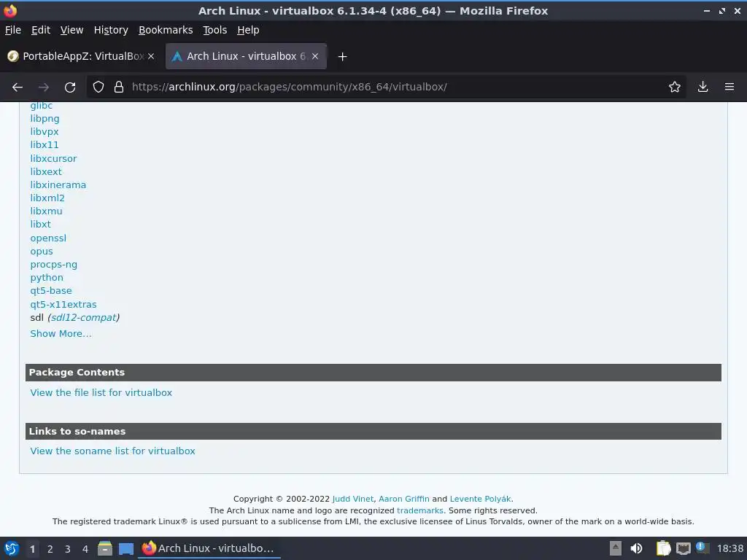This screenshot has width=747, height=560.
Task: View the file list for virtualbox
Action: click(101, 393)
